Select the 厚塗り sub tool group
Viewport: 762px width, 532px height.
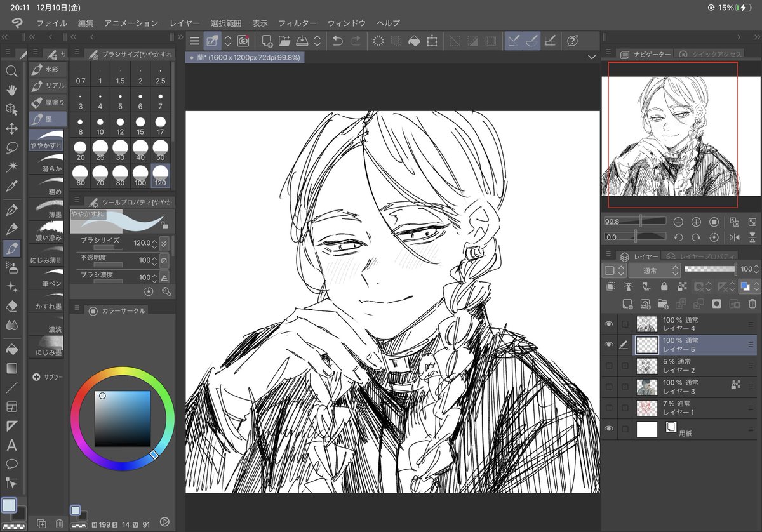point(47,102)
